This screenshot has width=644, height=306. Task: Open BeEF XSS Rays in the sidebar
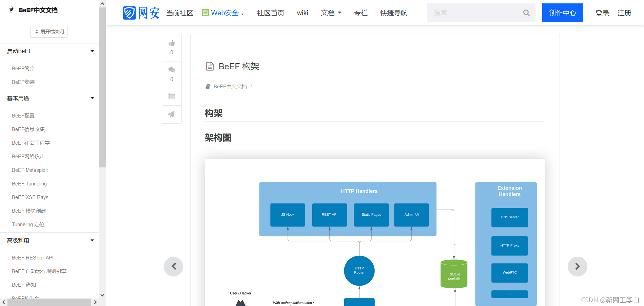(30, 197)
